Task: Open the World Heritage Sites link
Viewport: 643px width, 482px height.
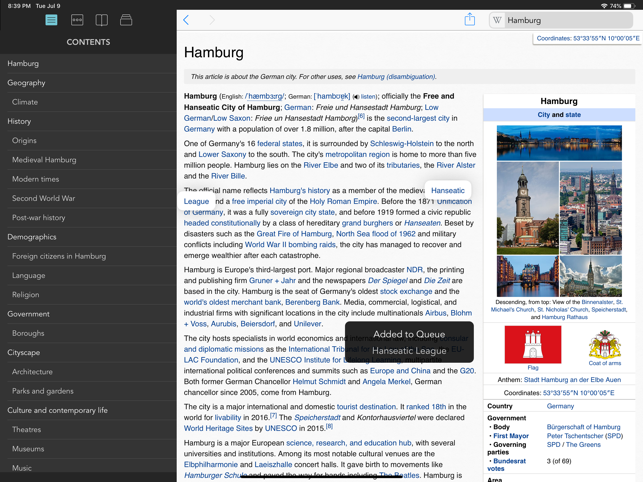Action: tap(218, 428)
